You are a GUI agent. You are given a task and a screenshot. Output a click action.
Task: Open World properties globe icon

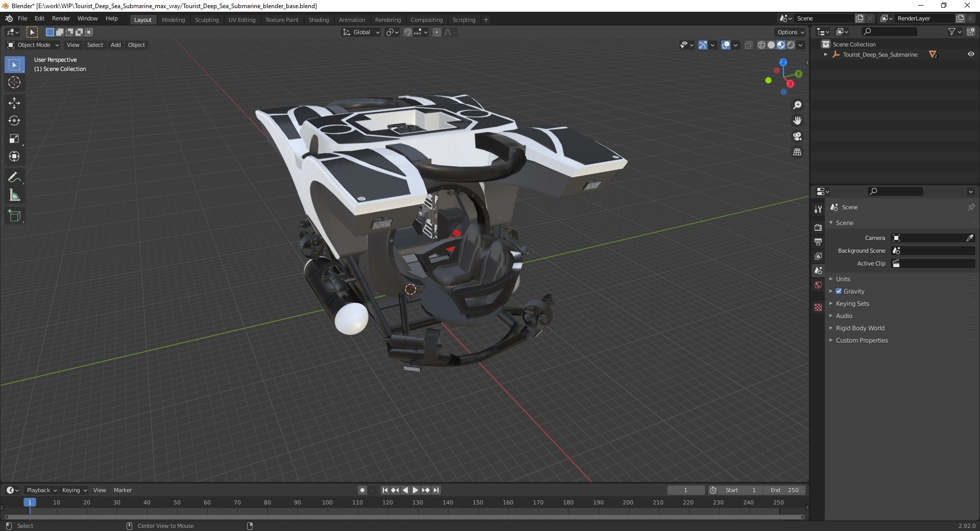tap(818, 285)
